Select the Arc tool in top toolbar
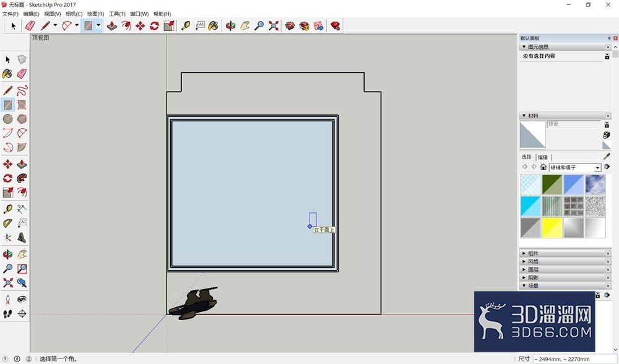 tap(67, 26)
